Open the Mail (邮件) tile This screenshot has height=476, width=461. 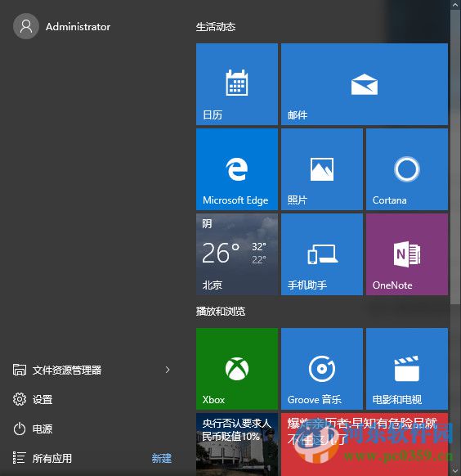click(x=365, y=84)
